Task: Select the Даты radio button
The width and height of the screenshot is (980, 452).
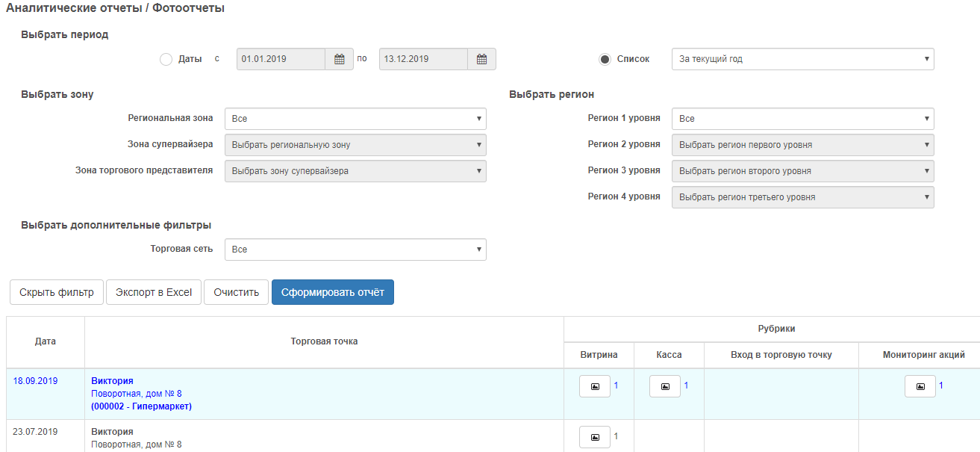Action: pyautogui.click(x=166, y=59)
